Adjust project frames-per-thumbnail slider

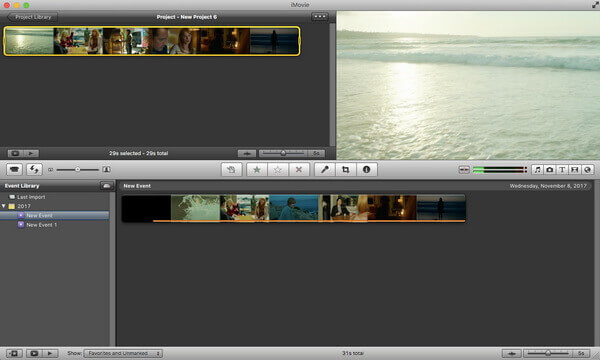click(283, 153)
